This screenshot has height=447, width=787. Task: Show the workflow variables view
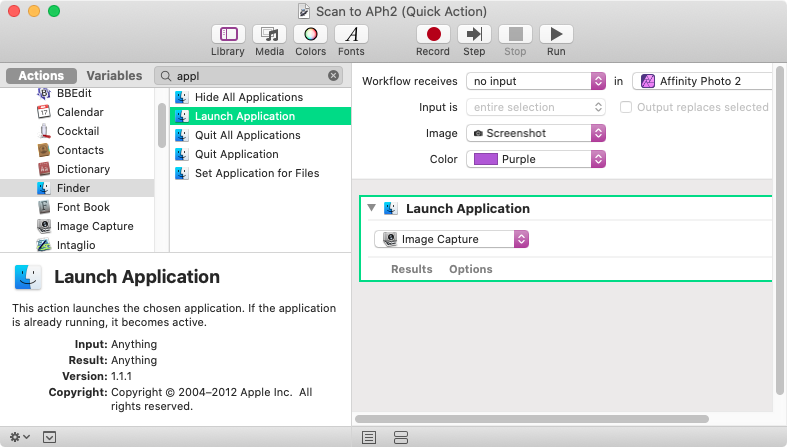401,437
